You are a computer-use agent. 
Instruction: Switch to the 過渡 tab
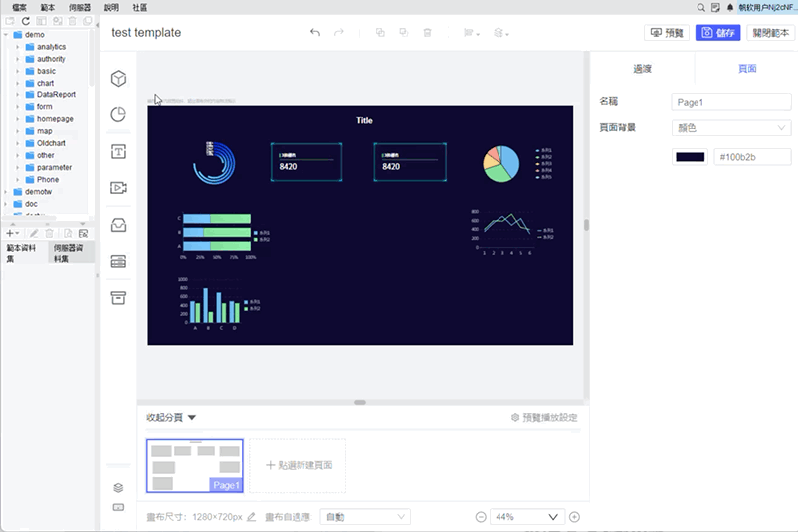click(643, 69)
